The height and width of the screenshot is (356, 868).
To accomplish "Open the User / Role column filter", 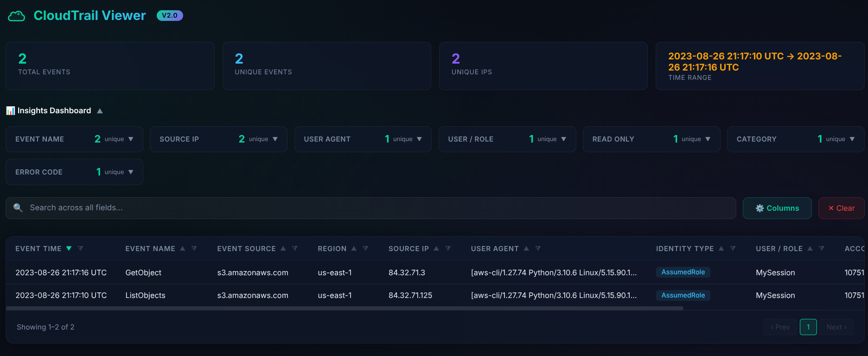I will point(822,249).
